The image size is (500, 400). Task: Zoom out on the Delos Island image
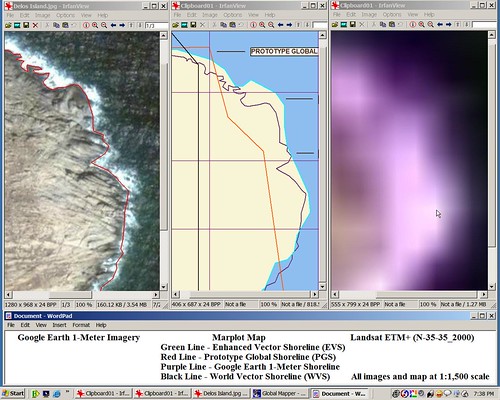tap(104, 25)
